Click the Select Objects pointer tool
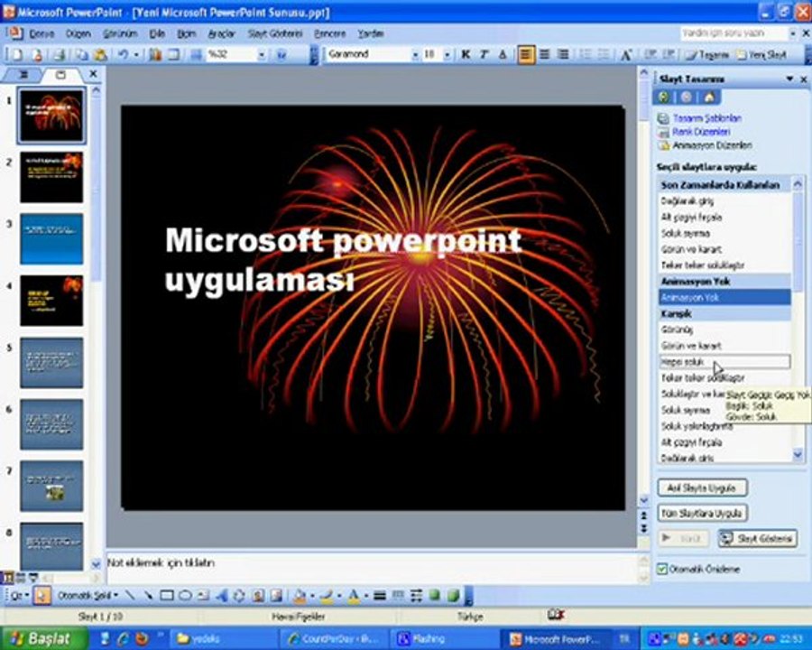This screenshot has width=812, height=650. click(42, 596)
